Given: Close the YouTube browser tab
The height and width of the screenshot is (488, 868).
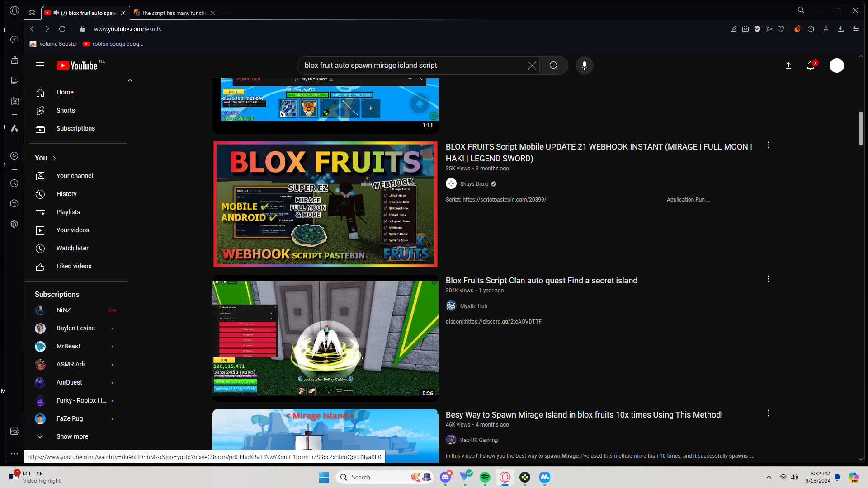Looking at the screenshot, I should (123, 13).
